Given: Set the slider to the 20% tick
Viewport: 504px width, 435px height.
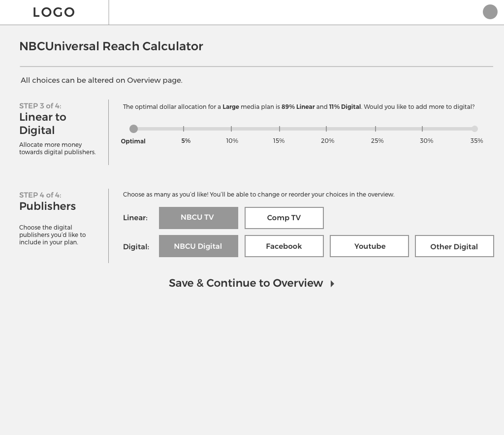Looking at the screenshot, I should tap(326, 129).
